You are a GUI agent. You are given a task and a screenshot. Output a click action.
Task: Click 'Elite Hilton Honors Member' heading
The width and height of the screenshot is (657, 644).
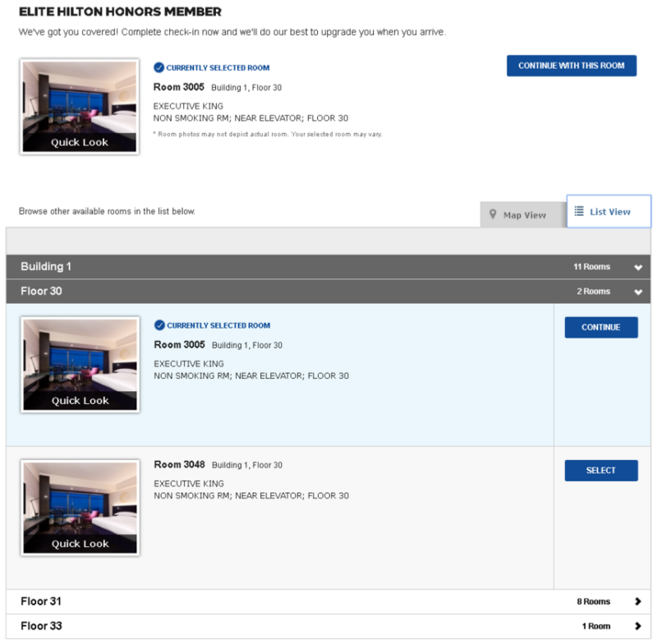click(120, 11)
